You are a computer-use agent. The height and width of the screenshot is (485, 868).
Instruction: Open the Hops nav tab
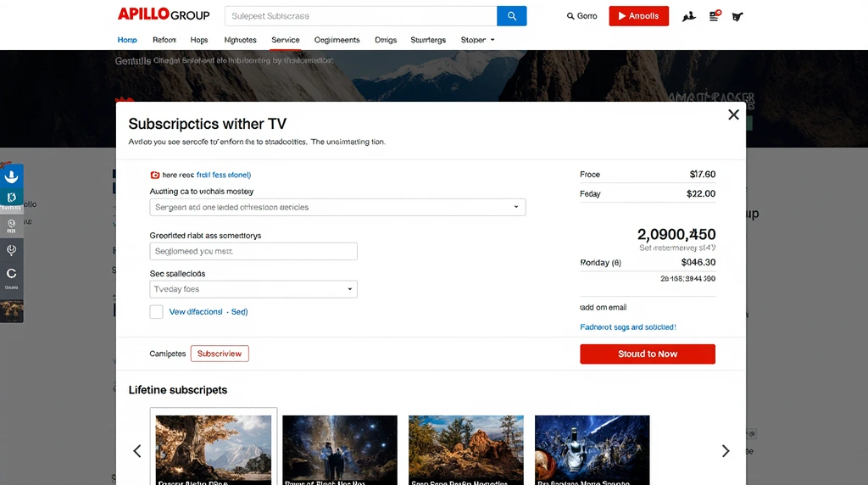pyautogui.click(x=199, y=40)
